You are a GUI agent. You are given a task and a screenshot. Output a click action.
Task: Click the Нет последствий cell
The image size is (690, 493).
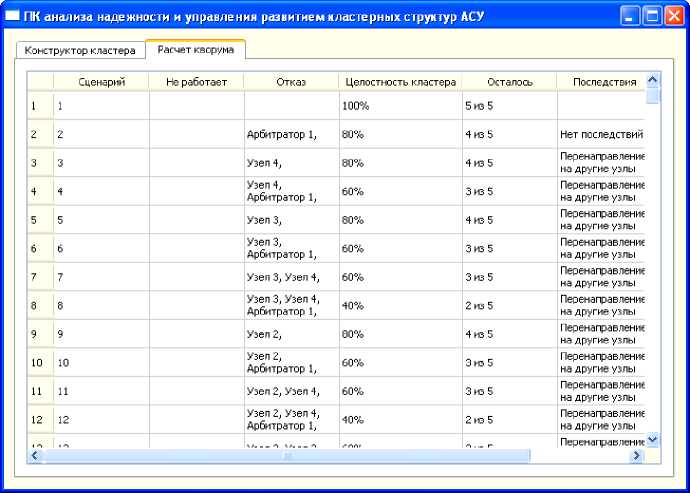point(601,134)
